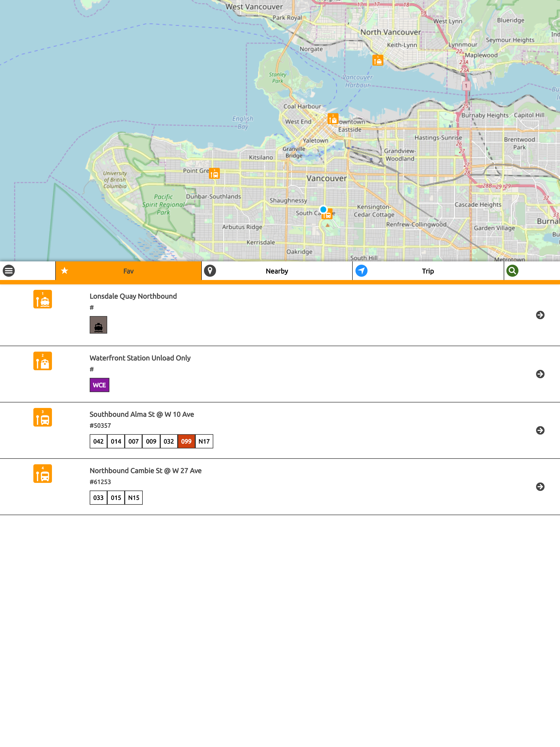Click the Lonsdale Quay ferry stop icon

43,299
